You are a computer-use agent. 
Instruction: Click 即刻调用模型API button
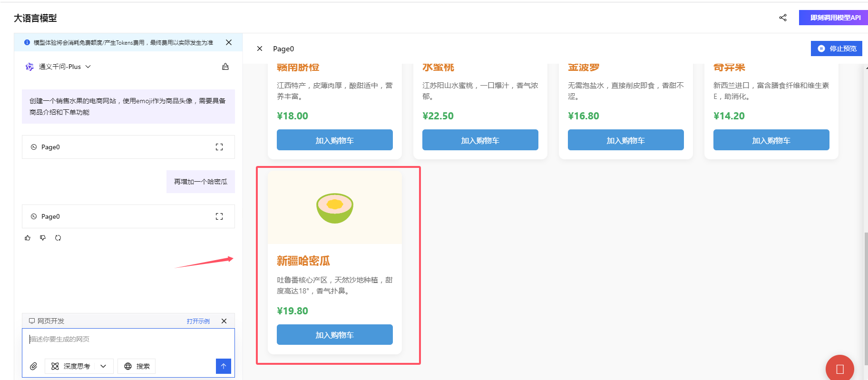click(833, 17)
